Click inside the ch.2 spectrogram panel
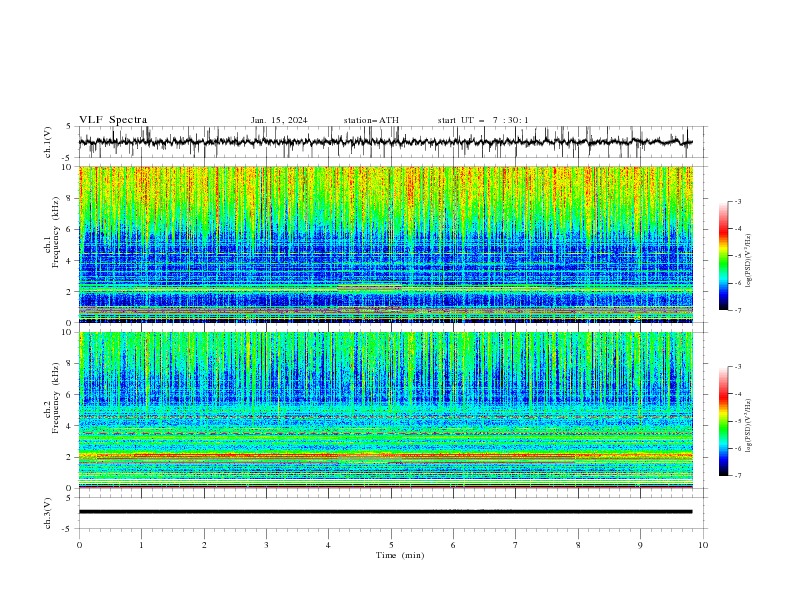 (x=385, y=410)
